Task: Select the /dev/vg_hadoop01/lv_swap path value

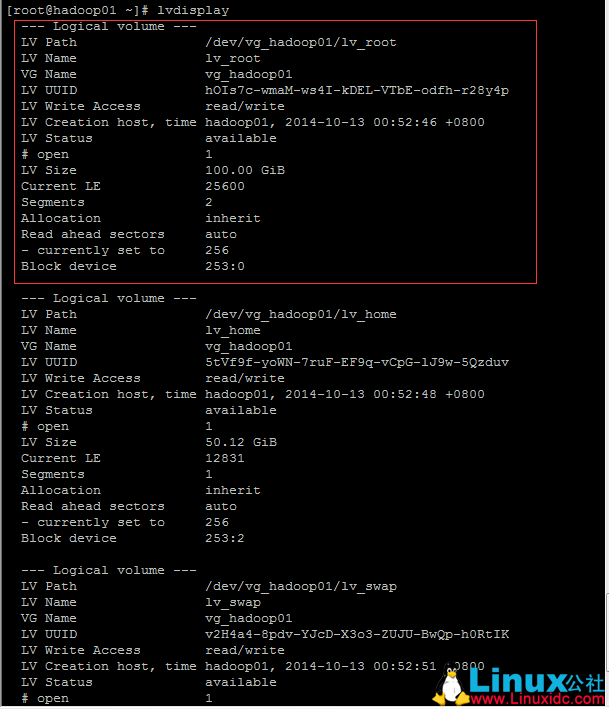Action: click(x=300, y=586)
